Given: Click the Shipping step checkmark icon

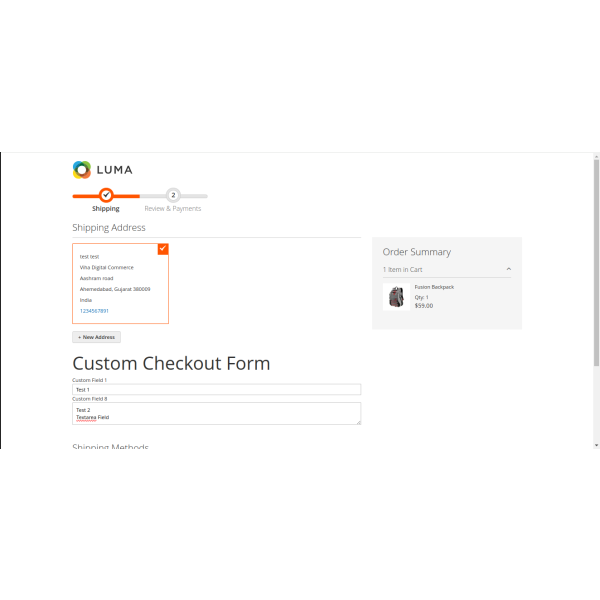Looking at the screenshot, I should 106,195.
